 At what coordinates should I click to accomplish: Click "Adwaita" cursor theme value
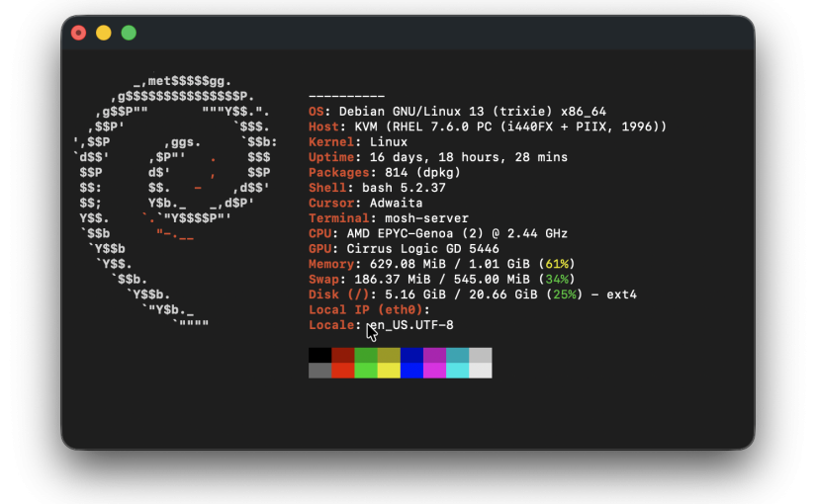coord(396,203)
